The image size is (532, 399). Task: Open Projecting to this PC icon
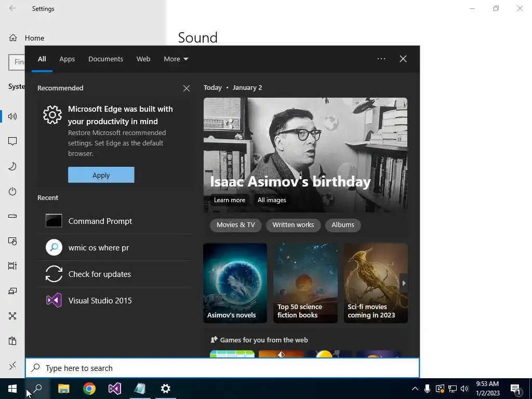[12, 291]
